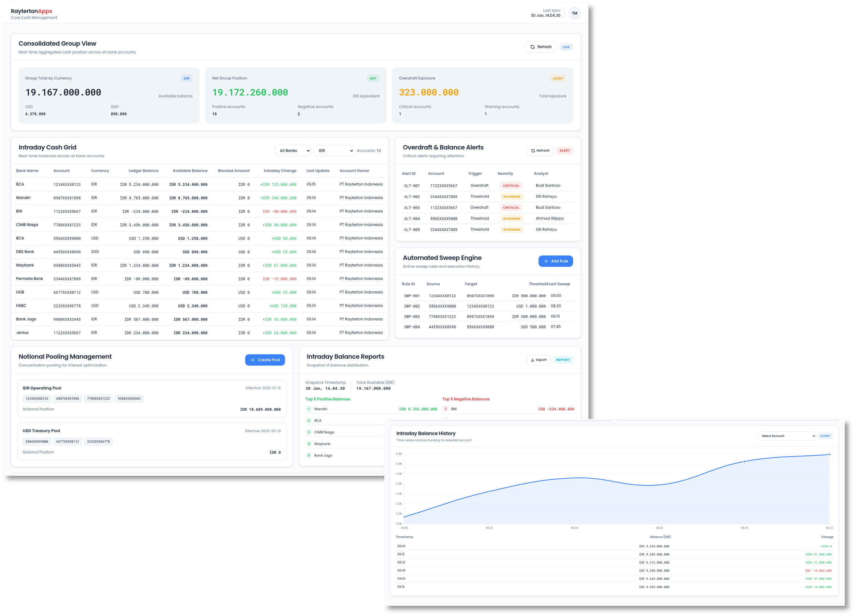The image size is (855, 616).
Task: Click the Create Pool button
Action: tap(265, 360)
